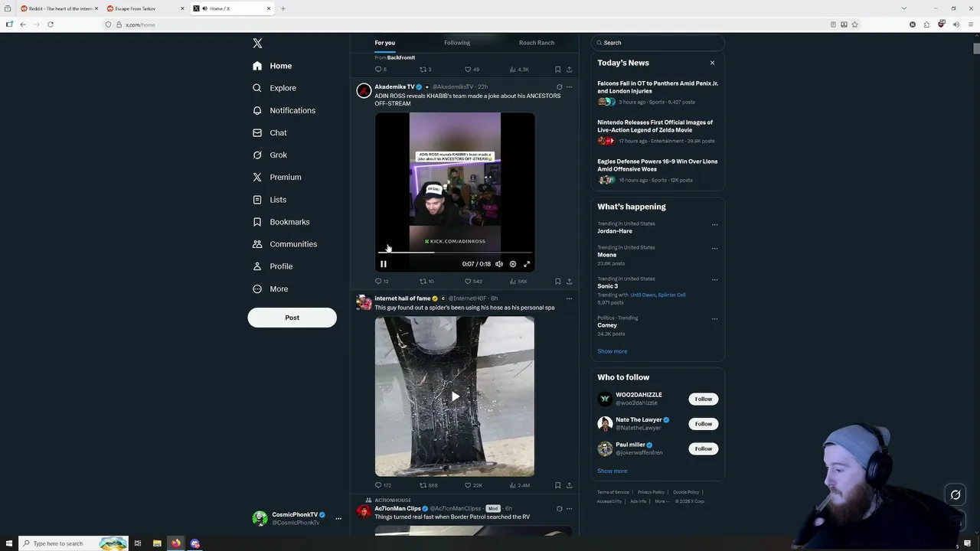980x551 pixels.
Task: Bookmark the Akademiks TV post
Action: [557, 282]
